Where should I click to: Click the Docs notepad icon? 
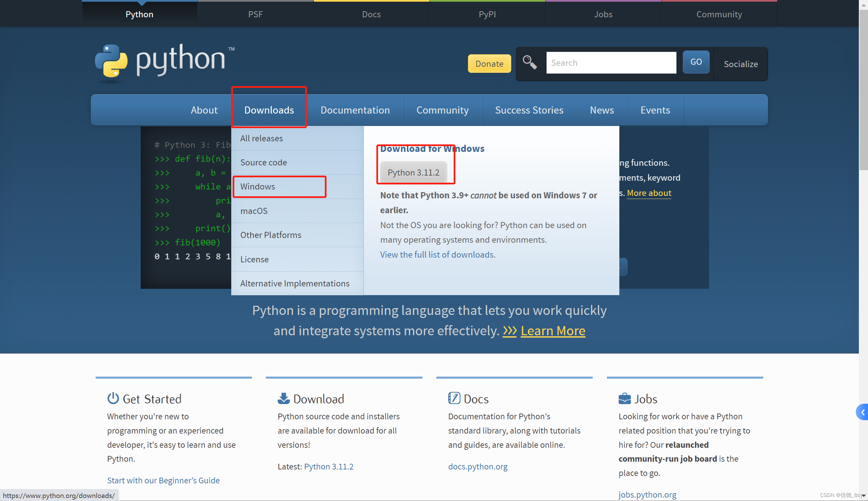[454, 398]
